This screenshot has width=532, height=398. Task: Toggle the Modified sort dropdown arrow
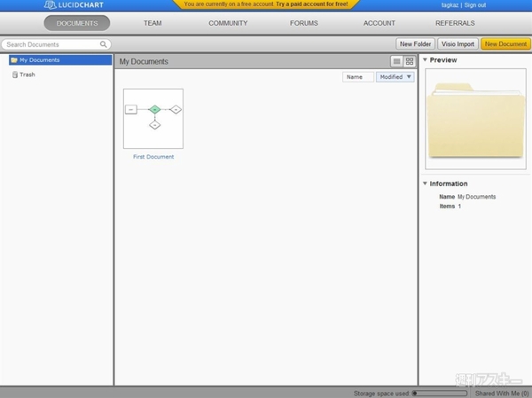point(409,77)
